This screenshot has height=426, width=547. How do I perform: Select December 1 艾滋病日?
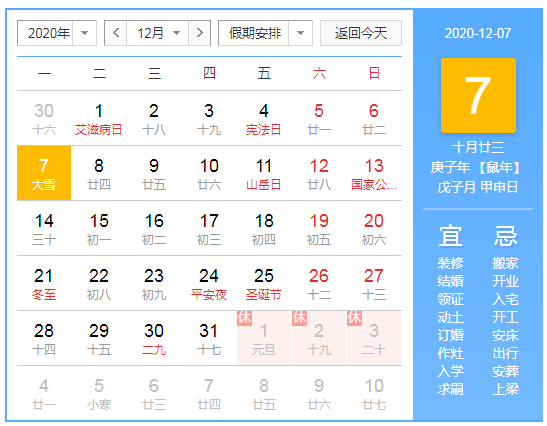[x=99, y=118]
